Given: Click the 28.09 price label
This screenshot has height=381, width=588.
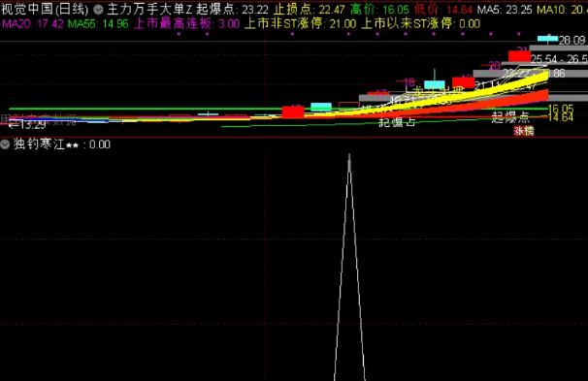Looking at the screenshot, I should 572,40.
